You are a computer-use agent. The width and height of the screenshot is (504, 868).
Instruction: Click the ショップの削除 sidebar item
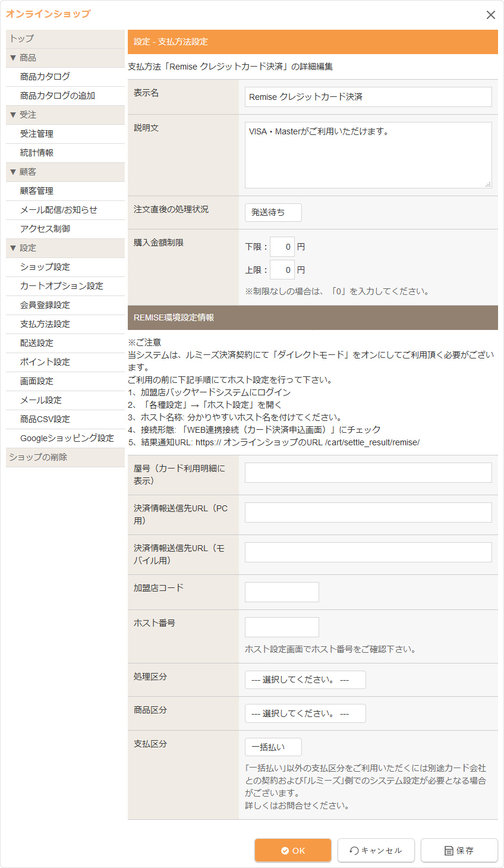[x=38, y=457]
